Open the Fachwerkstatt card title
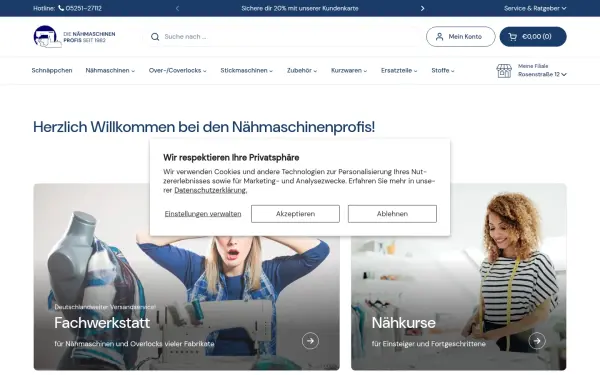This screenshot has height=375, width=600. point(102,323)
